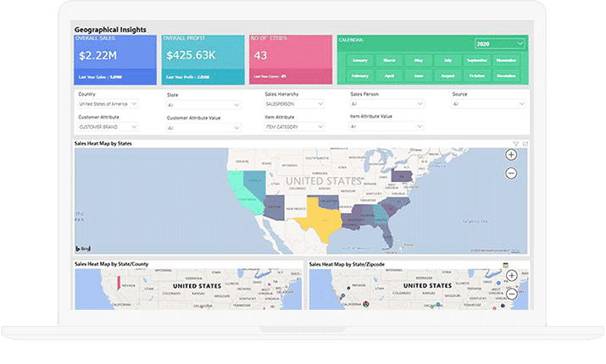Click the Bing logo on the states map
The image size is (606, 364).
(x=85, y=248)
